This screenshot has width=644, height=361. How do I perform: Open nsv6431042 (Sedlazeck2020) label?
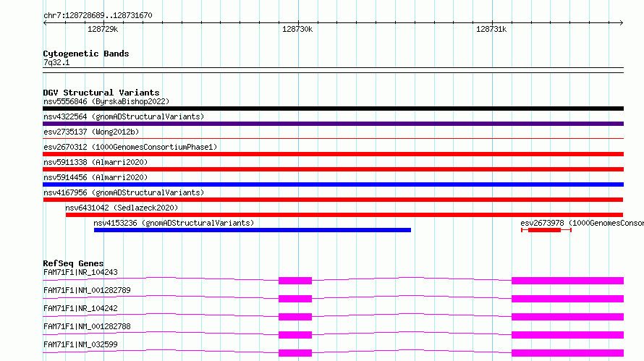(x=122, y=208)
